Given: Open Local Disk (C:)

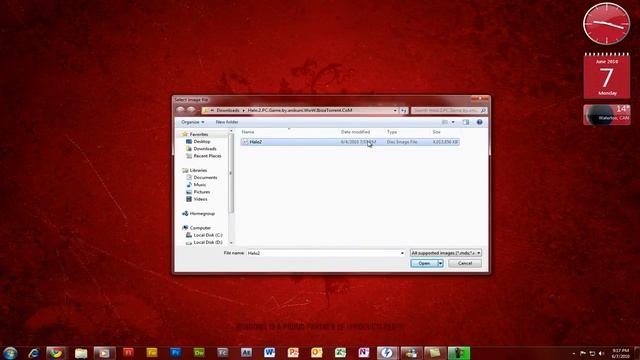Looking at the screenshot, I should 208,235.
